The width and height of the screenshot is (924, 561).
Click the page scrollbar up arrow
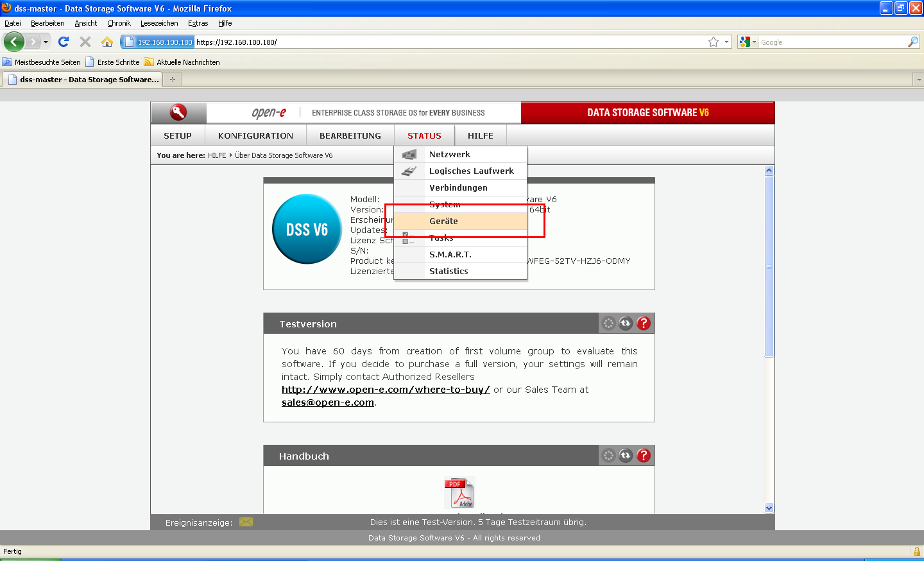(769, 171)
